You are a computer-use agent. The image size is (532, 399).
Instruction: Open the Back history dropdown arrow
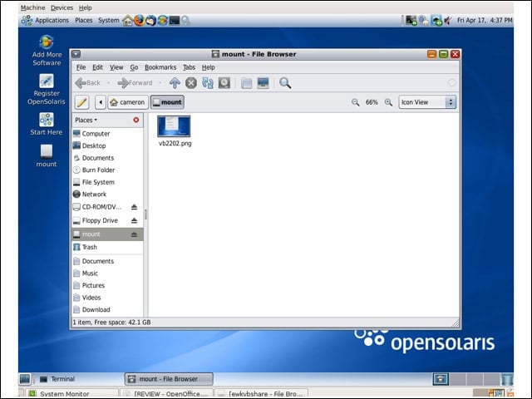pos(108,83)
